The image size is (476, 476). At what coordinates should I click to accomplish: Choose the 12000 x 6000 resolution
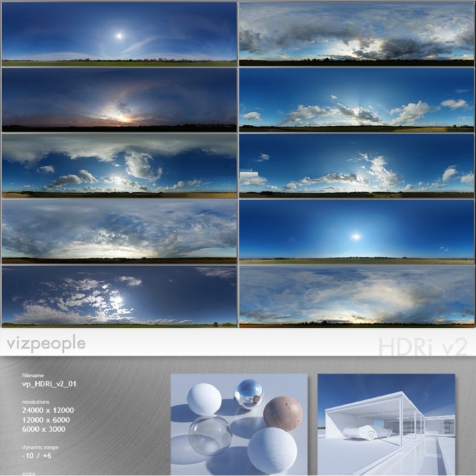pyautogui.click(x=45, y=420)
